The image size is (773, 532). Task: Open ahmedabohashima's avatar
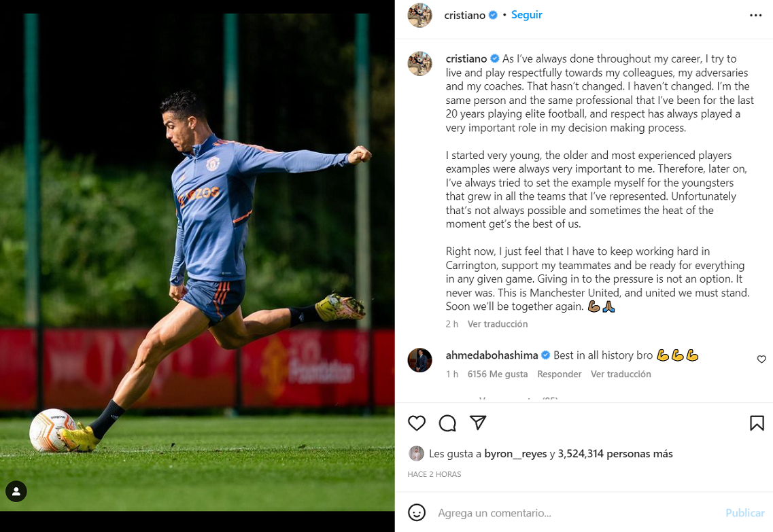(x=419, y=360)
